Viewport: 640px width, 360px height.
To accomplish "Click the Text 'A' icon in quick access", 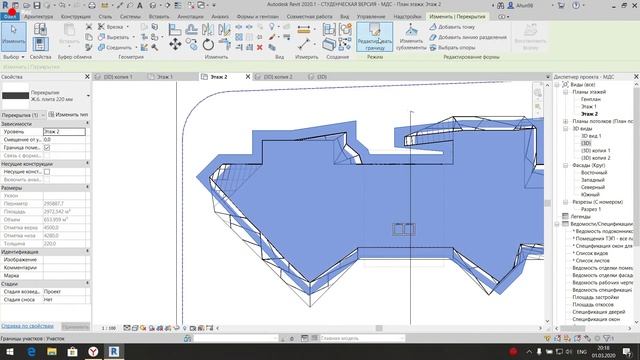I will [x=140, y=5].
